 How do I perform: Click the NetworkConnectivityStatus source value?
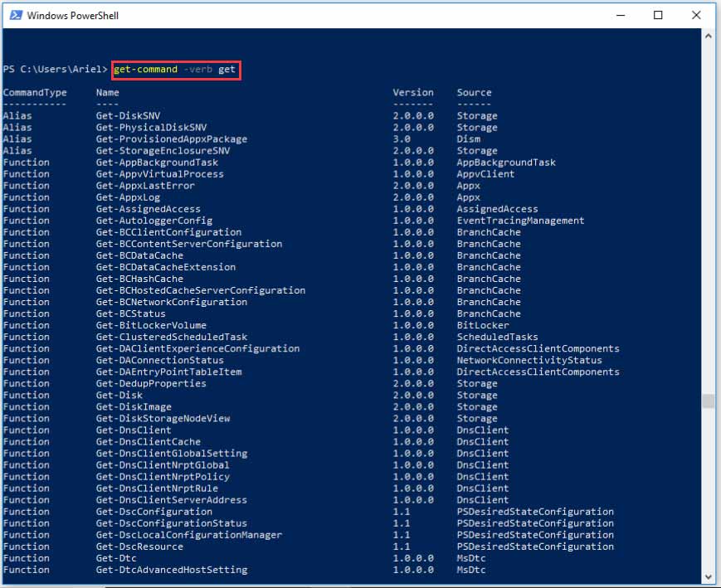[529, 361]
